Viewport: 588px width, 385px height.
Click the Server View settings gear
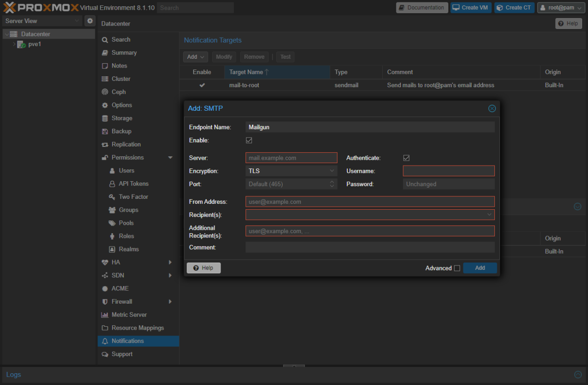coord(90,21)
